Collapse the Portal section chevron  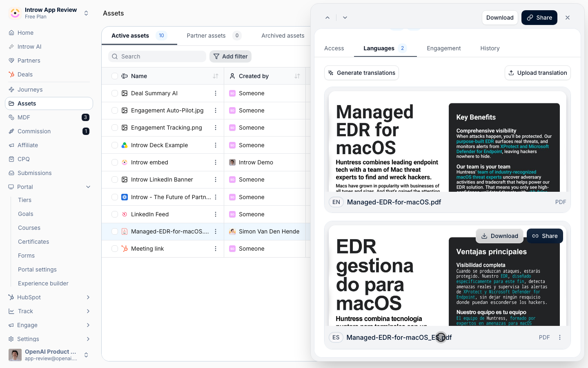[88, 187]
